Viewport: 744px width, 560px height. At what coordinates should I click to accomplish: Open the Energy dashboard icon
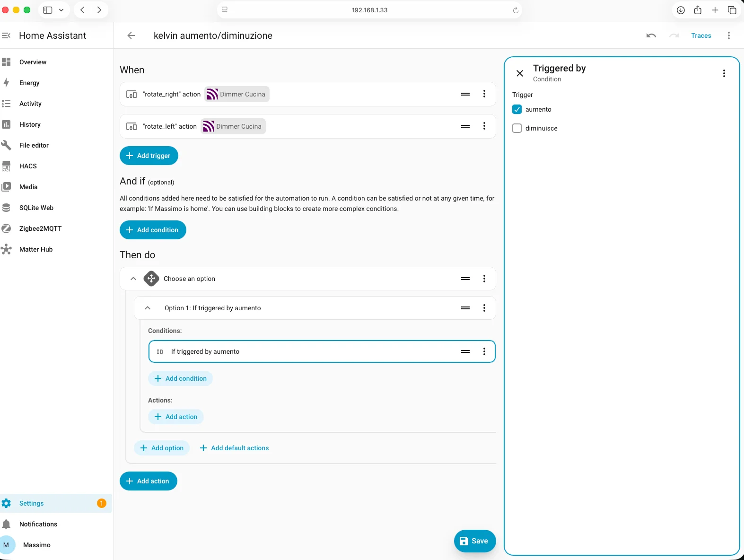[6, 83]
